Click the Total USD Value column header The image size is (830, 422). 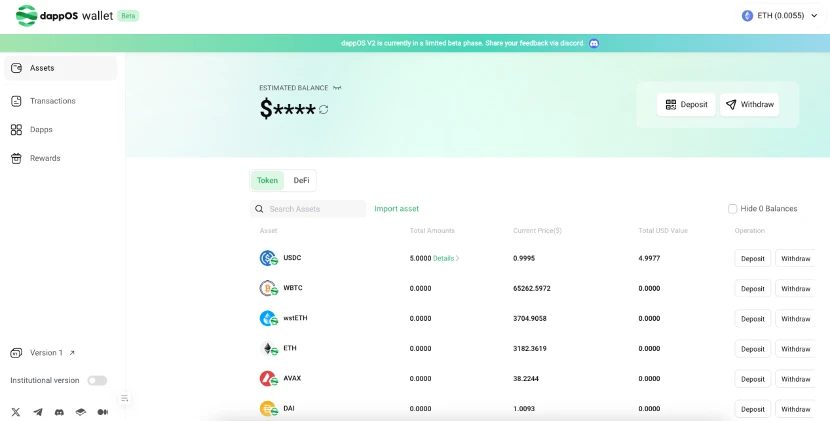click(663, 231)
